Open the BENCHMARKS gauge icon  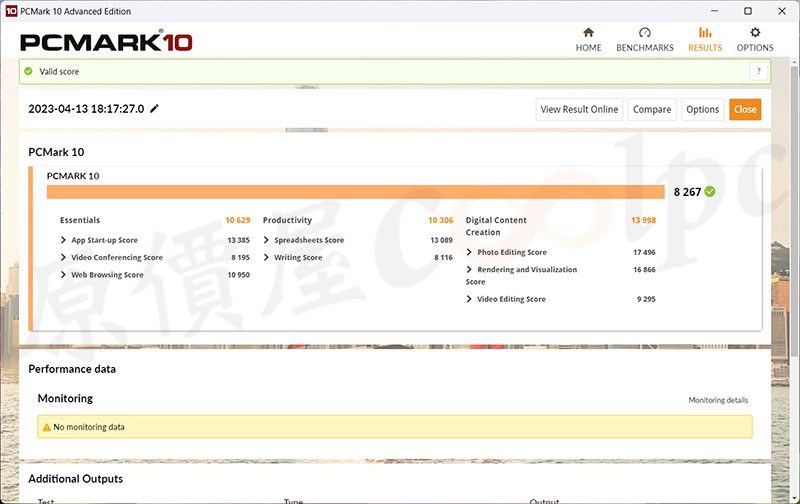pos(644,33)
